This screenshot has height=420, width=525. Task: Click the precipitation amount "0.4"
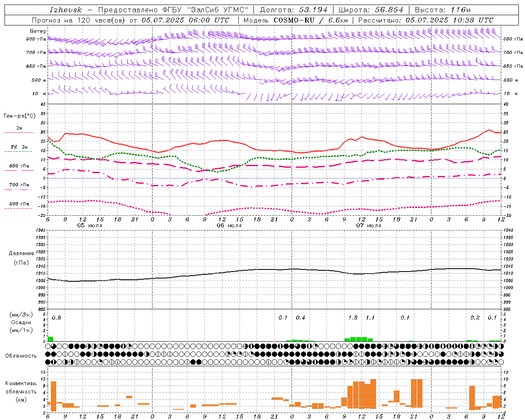[301, 318]
